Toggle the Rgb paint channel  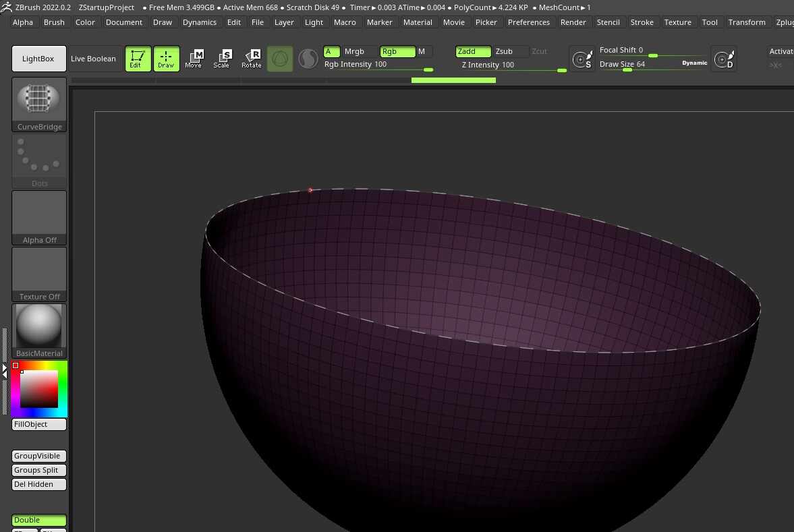coord(396,51)
